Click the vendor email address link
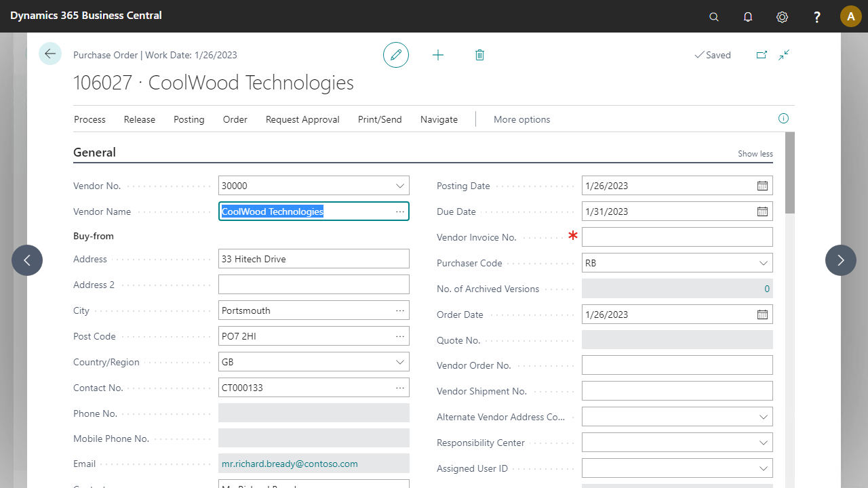Viewport: 868px width, 488px height. [290, 464]
